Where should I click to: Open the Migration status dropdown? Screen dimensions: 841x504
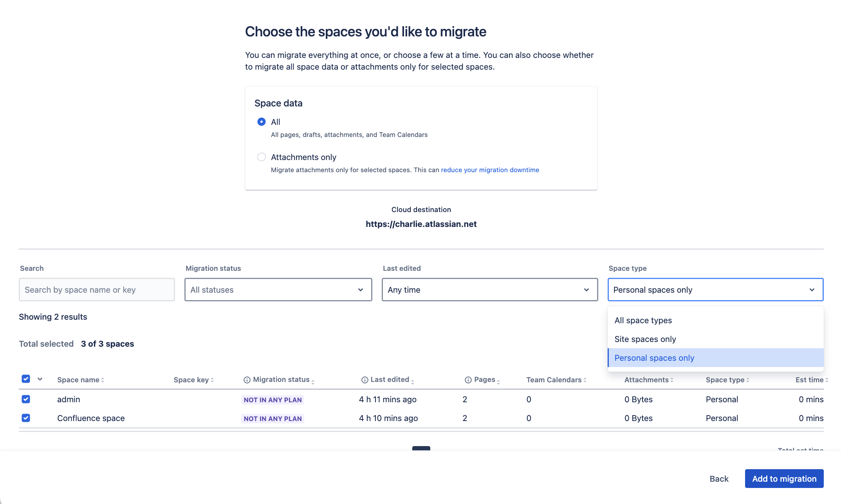tap(278, 290)
